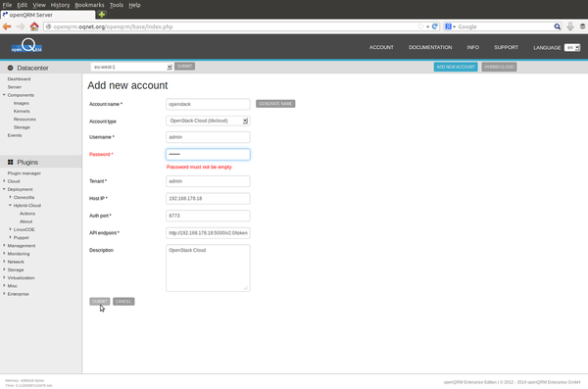Open Resources under Components

pos(24,120)
